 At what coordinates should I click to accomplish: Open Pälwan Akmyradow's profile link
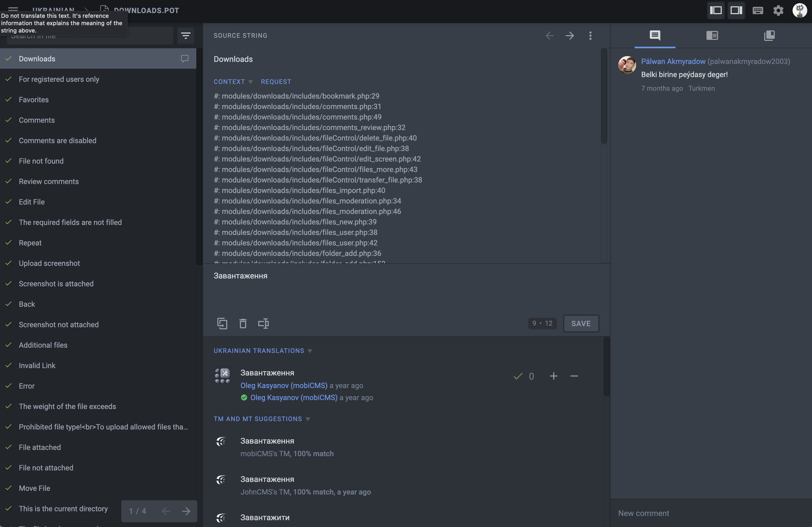(x=673, y=61)
